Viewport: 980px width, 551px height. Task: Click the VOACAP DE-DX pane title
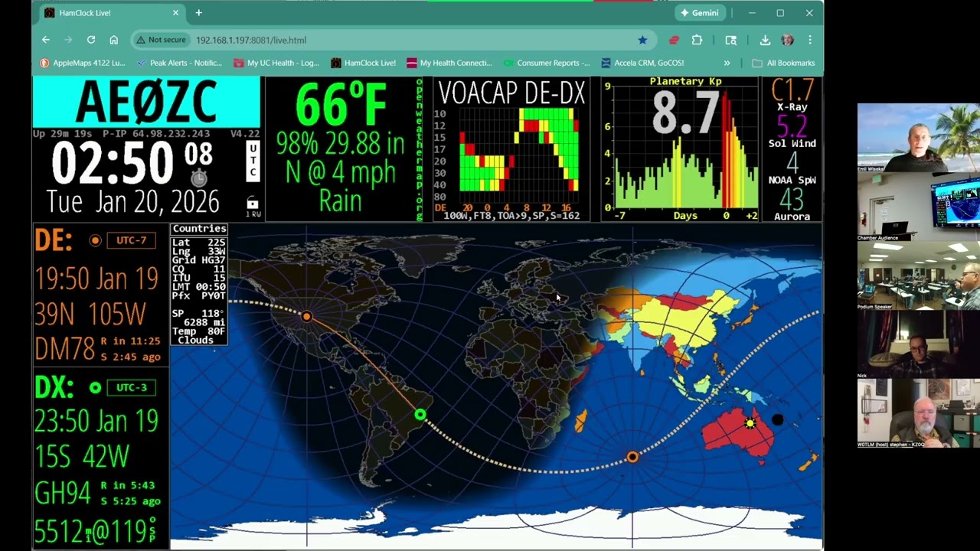511,93
